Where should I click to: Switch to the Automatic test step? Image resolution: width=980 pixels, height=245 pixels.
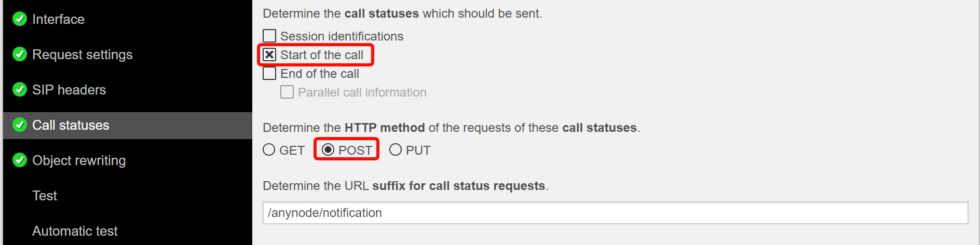(75, 231)
